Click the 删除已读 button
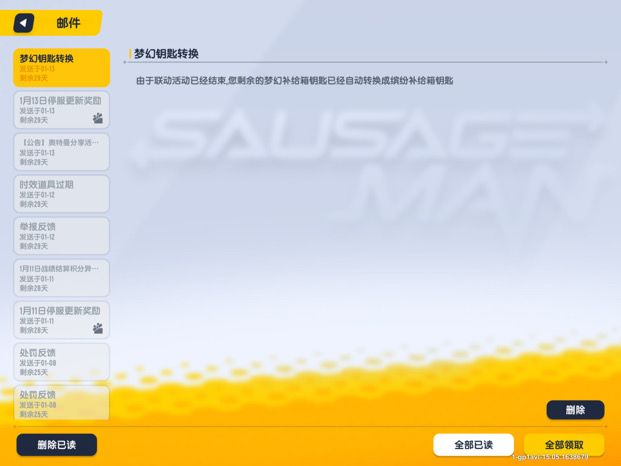This screenshot has width=621, height=466. coord(57,445)
